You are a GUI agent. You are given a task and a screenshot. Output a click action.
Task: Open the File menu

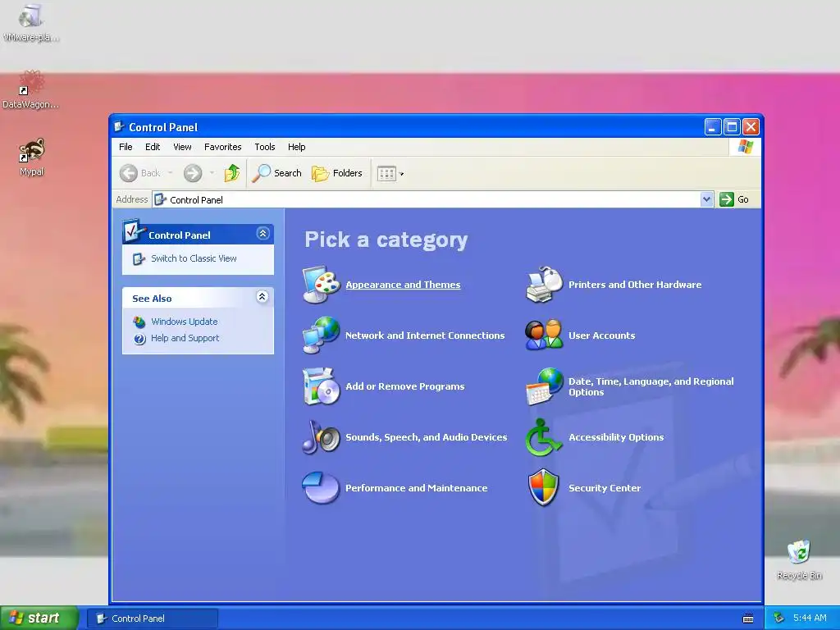pyautogui.click(x=126, y=147)
